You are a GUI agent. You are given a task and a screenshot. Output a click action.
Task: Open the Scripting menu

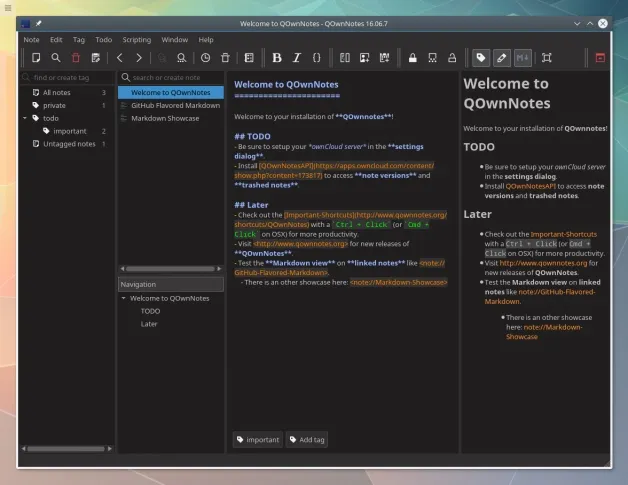(136, 40)
